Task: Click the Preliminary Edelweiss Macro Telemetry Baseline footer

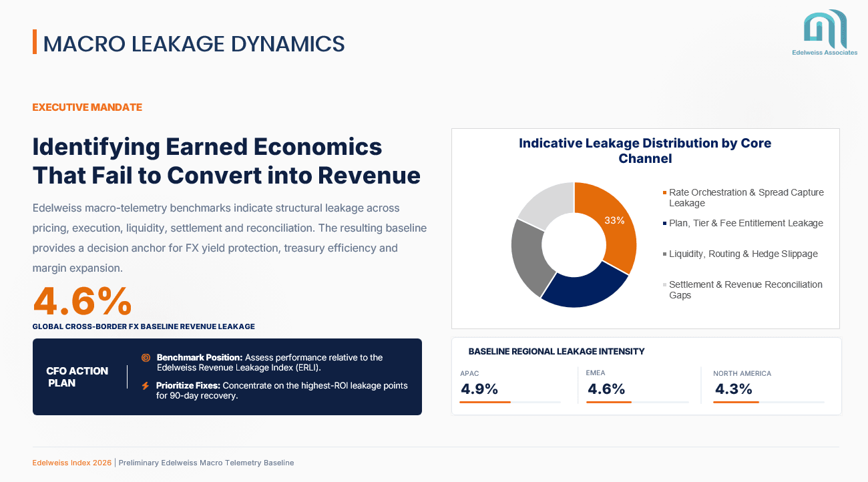Action: 206,463
